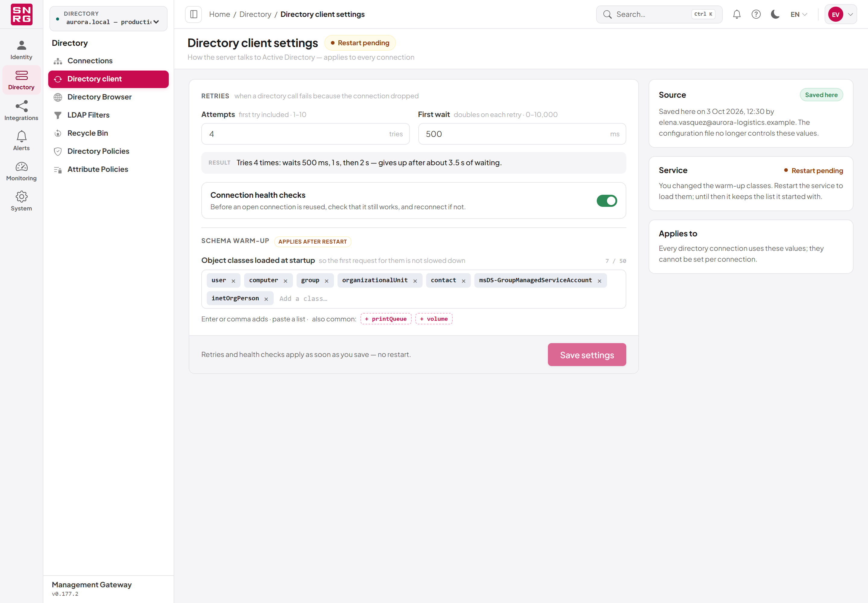Open the help question mark icon
The image size is (868, 603).
[756, 14]
